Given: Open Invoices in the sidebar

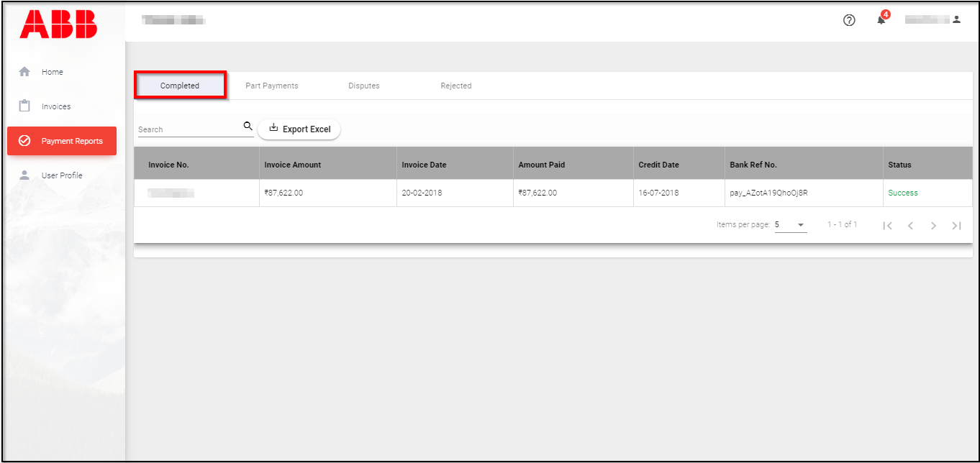Looking at the screenshot, I should (55, 106).
